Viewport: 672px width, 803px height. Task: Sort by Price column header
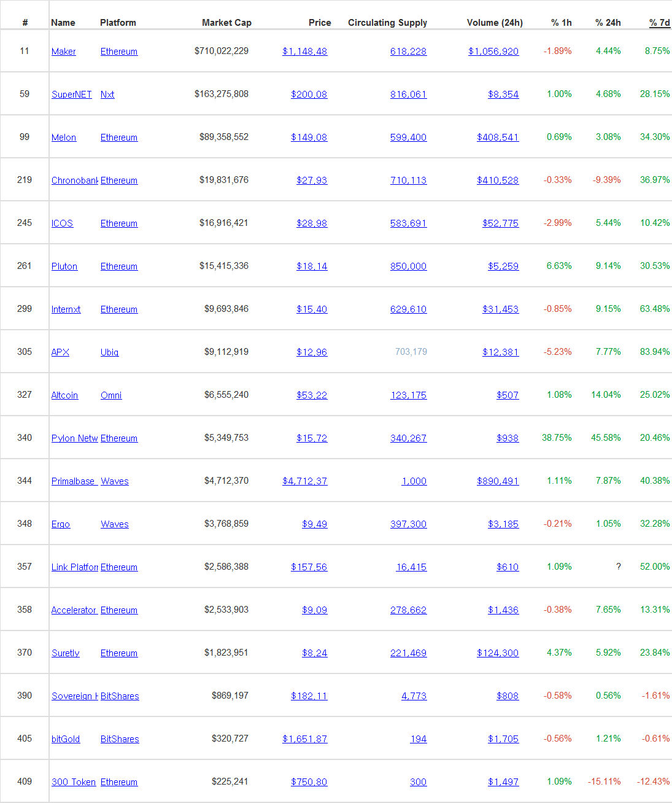320,23
